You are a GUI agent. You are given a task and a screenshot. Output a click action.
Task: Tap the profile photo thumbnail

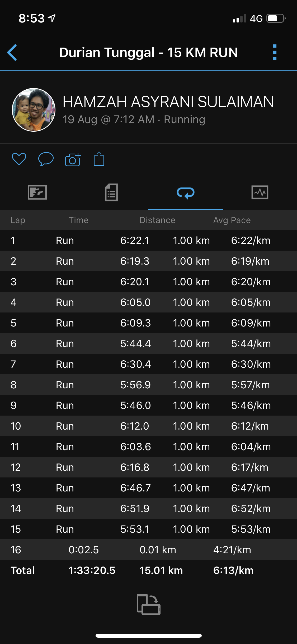pyautogui.click(x=34, y=110)
